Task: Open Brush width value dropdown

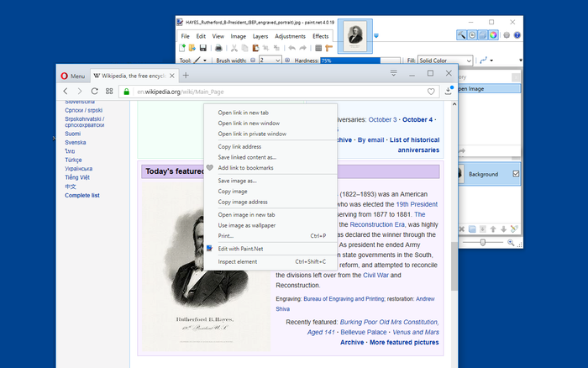Action: [x=277, y=60]
